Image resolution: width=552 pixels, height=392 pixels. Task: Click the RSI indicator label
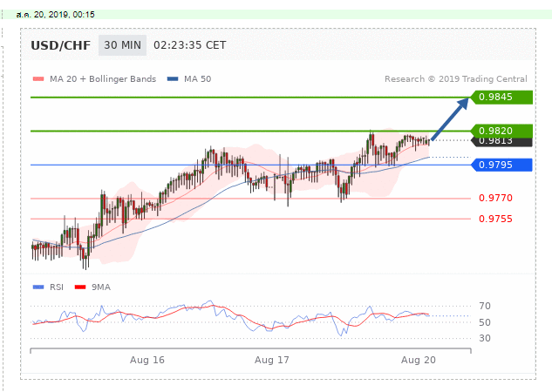tap(57, 287)
